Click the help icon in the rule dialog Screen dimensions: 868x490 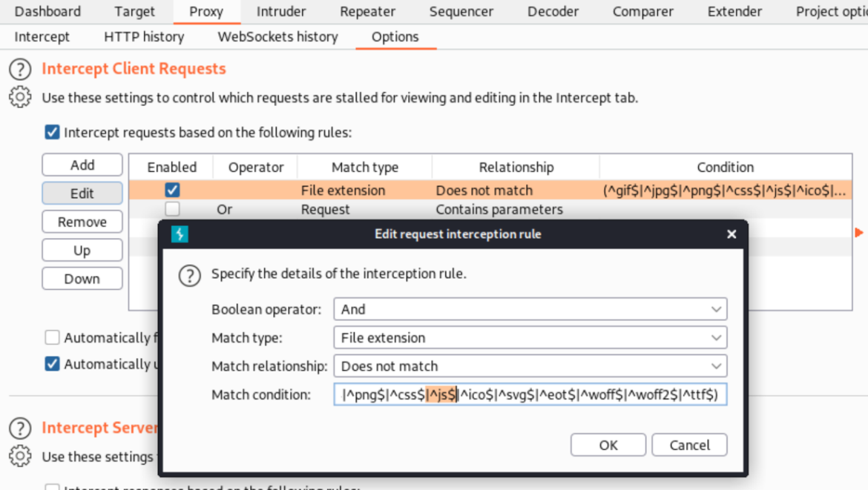(189, 275)
